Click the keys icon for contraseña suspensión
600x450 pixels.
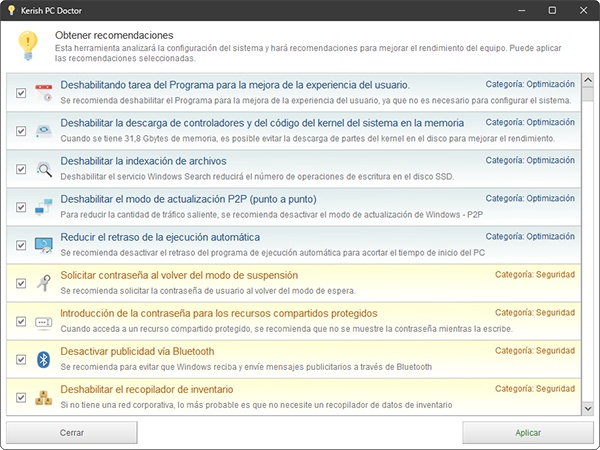pos(44,283)
